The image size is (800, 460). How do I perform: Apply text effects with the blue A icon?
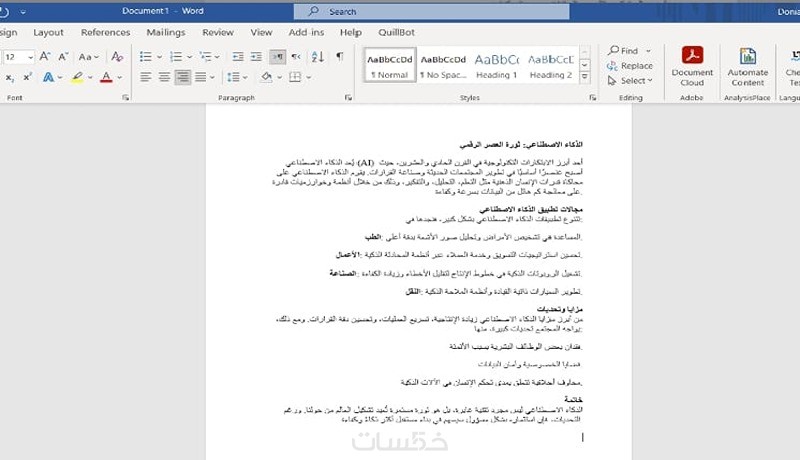[48, 78]
